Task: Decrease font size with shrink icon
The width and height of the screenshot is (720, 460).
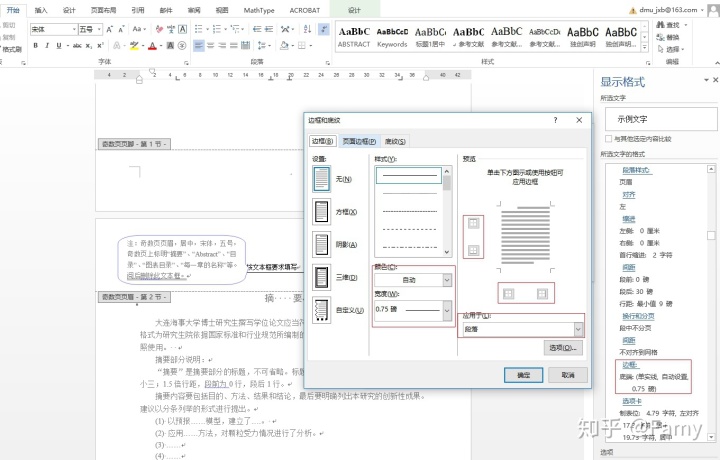Action: [121, 29]
